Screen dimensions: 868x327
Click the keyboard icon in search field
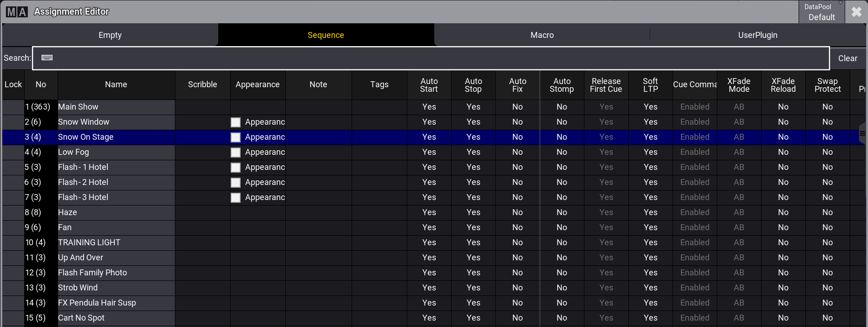click(47, 58)
